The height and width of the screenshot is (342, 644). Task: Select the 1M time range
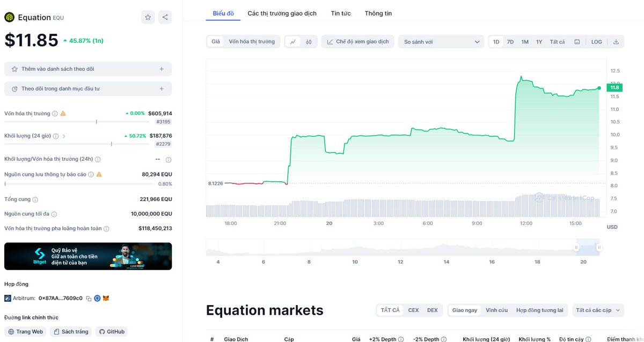click(525, 42)
